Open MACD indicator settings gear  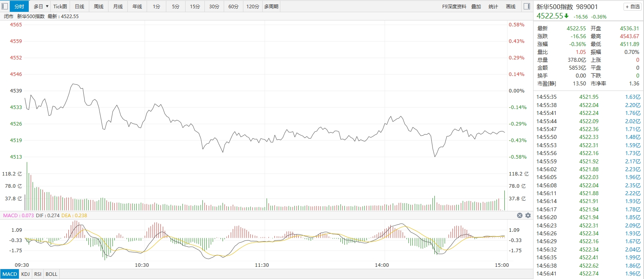tap(528, 215)
